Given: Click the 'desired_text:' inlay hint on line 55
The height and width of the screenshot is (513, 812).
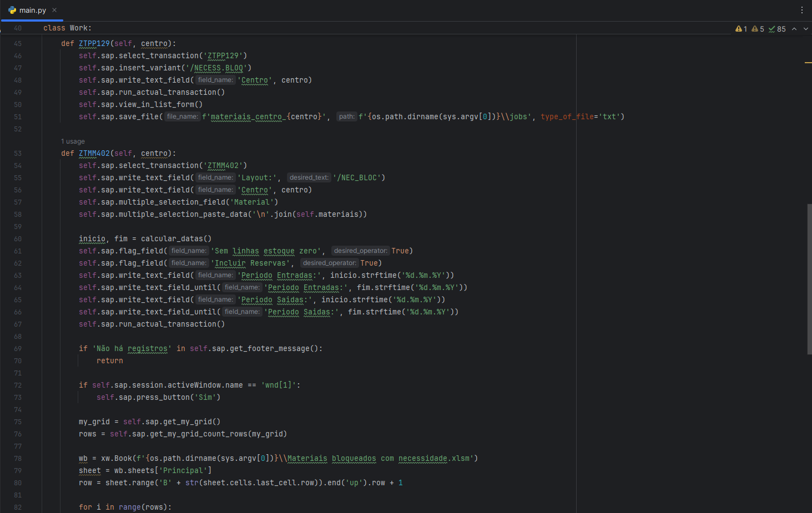Looking at the screenshot, I should click(309, 177).
